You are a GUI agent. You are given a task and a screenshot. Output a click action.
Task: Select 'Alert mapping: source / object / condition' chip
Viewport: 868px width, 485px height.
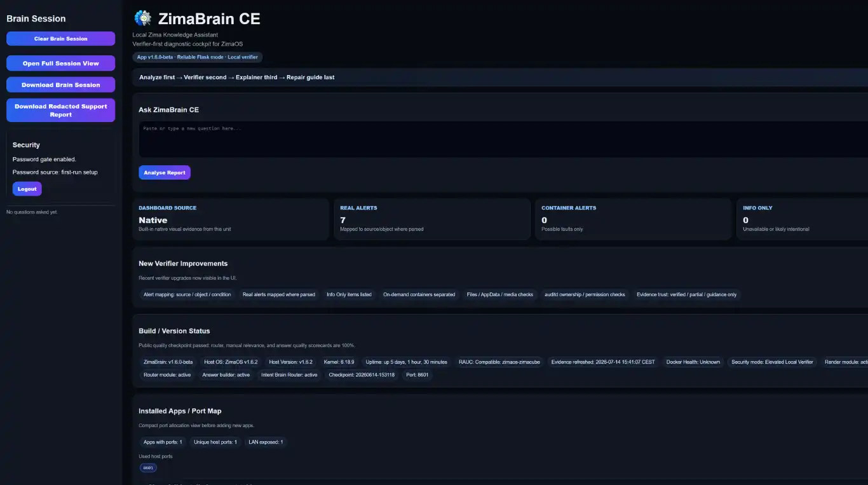pyautogui.click(x=187, y=295)
